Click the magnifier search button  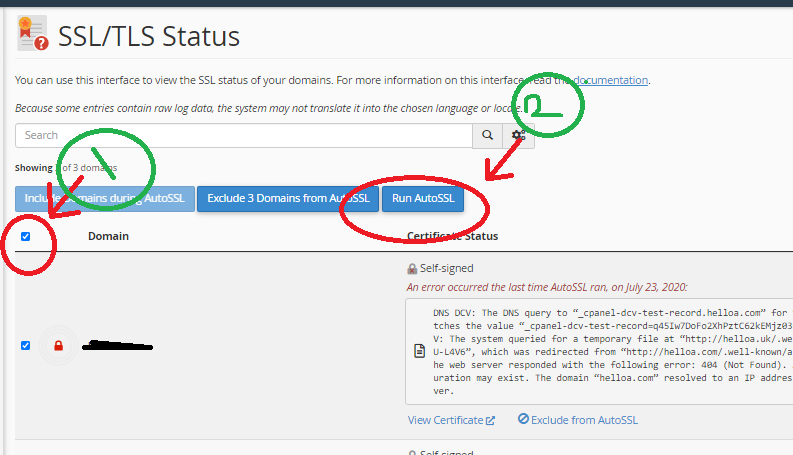487,135
